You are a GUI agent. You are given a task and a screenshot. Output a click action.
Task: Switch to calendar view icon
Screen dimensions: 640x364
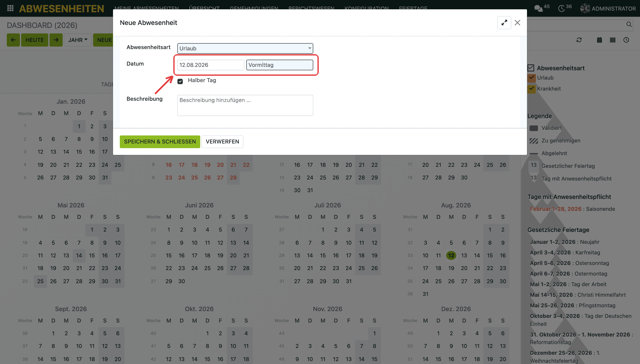pyautogui.click(x=599, y=40)
